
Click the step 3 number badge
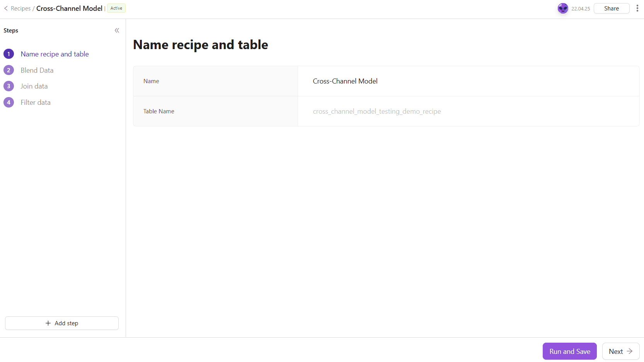pyautogui.click(x=9, y=86)
